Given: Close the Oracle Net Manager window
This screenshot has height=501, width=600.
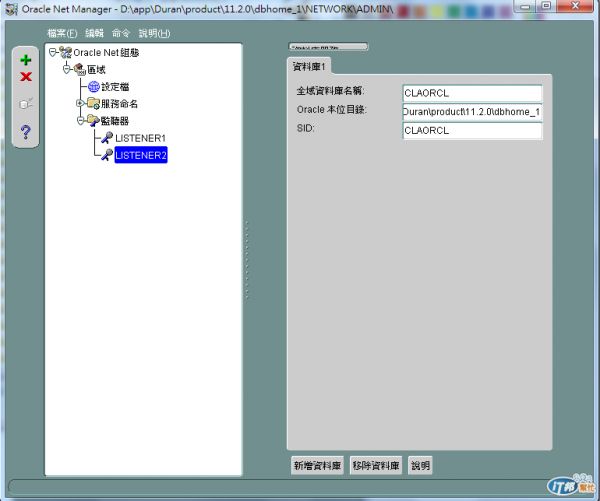Looking at the screenshot, I should point(575,6).
